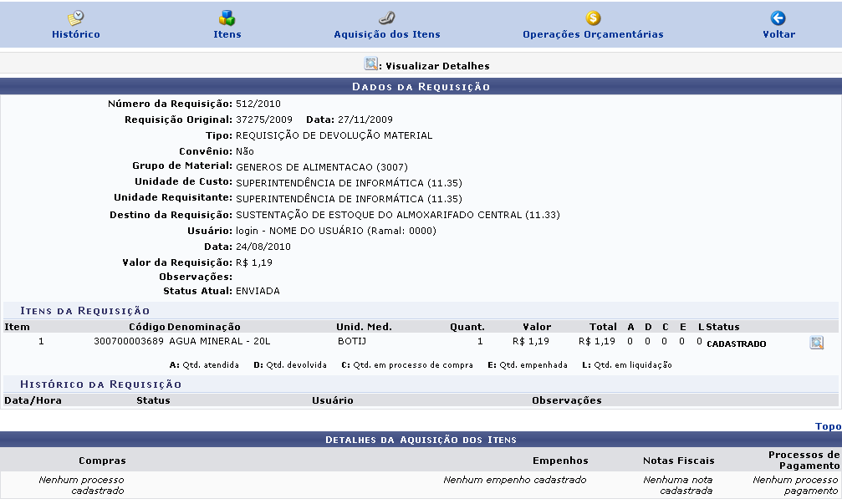Select the BOTIJ unit of measure

click(352, 341)
